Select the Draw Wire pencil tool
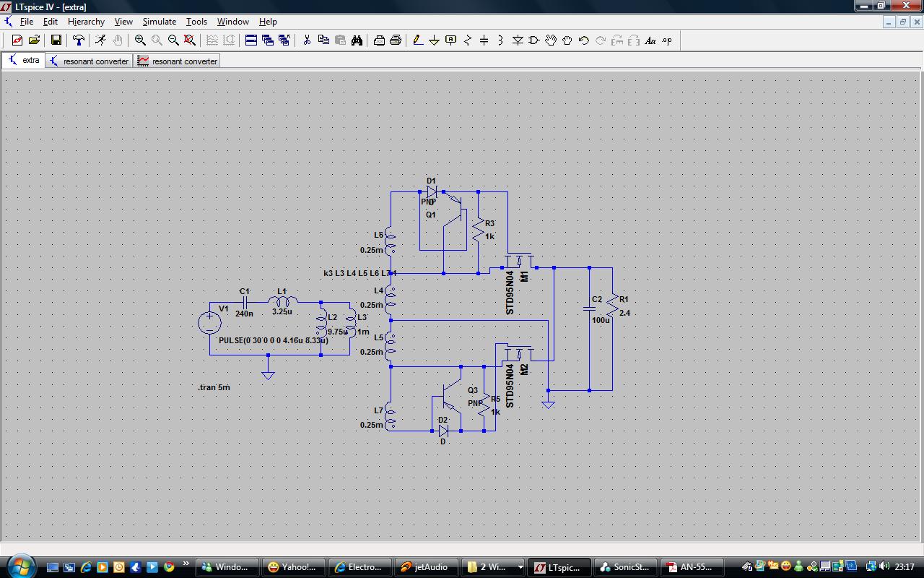The height and width of the screenshot is (578, 924). pos(417,40)
